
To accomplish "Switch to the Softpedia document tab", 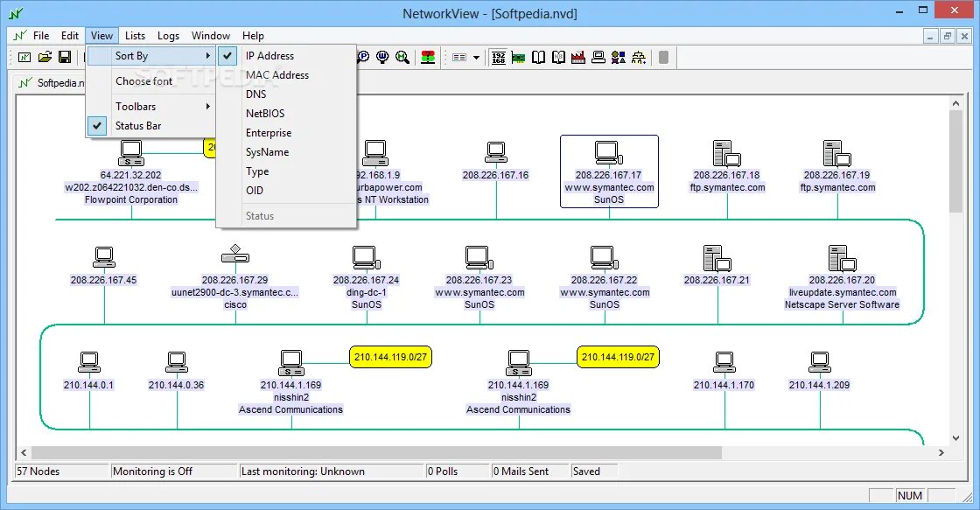I will click(x=50, y=82).
